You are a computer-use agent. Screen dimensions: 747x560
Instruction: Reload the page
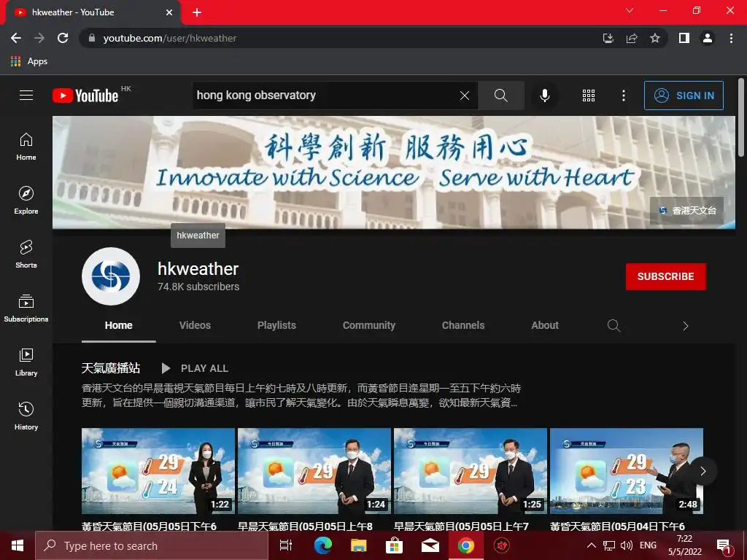[x=63, y=38]
